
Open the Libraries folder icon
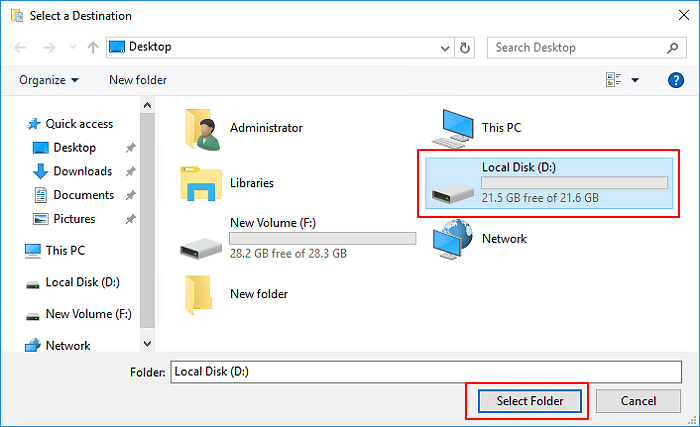point(201,183)
